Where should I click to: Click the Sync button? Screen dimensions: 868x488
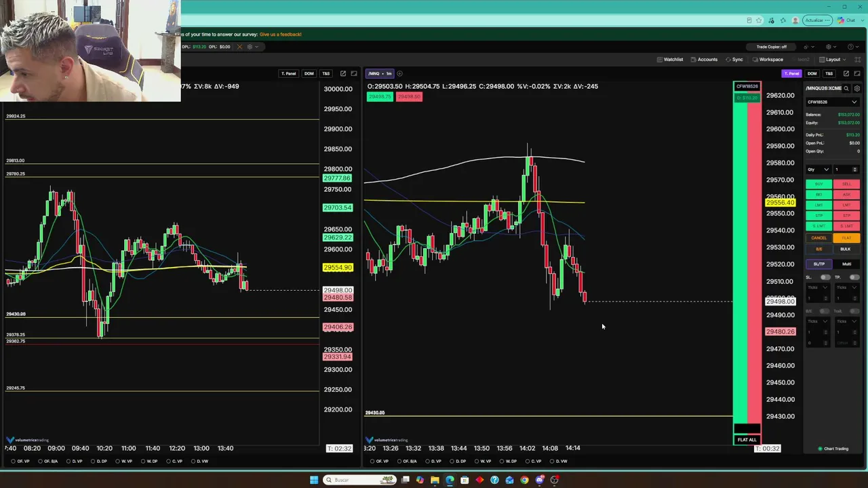[734, 60]
